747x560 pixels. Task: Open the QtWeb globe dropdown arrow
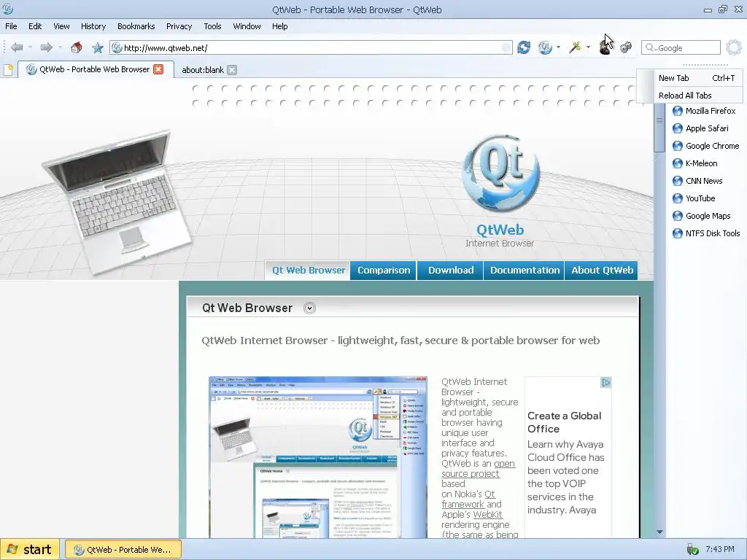(558, 47)
